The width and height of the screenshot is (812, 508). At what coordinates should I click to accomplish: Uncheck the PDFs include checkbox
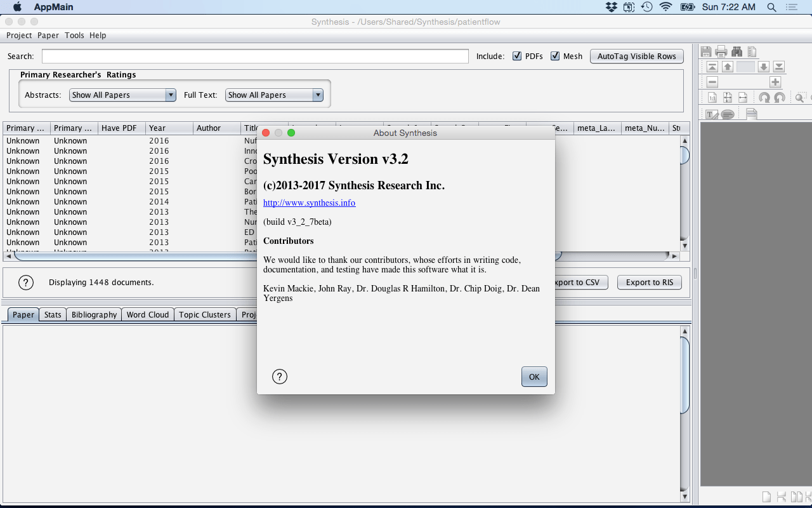(517, 56)
